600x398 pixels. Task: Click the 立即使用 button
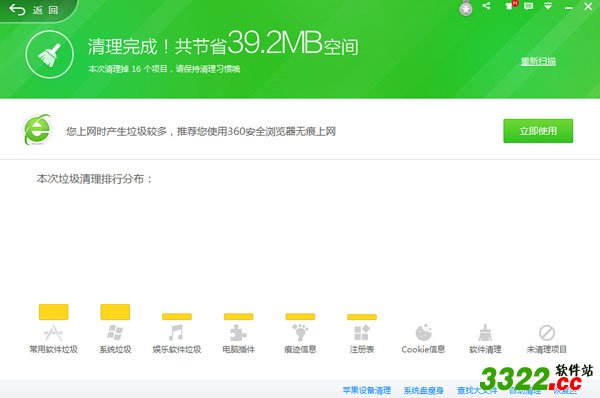[538, 131]
